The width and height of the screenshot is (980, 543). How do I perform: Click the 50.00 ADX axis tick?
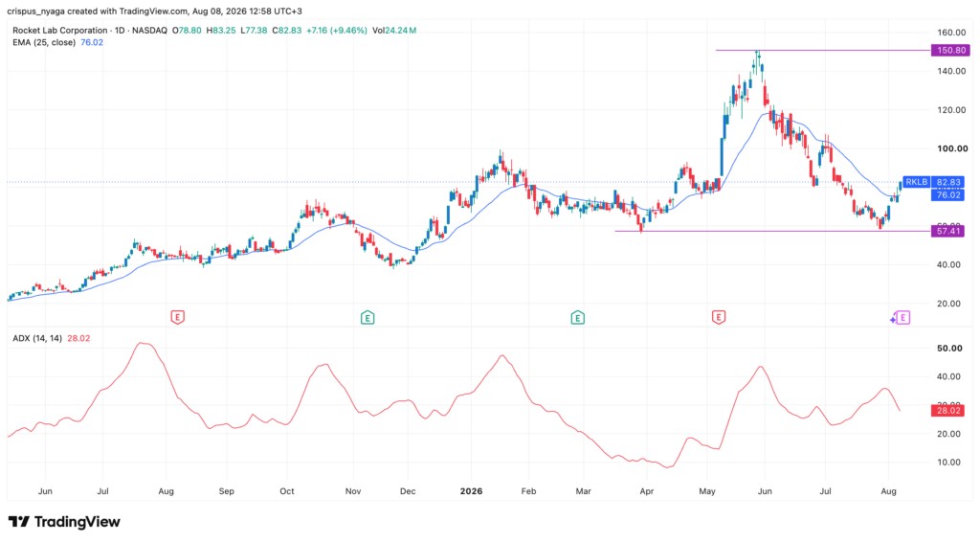(949, 349)
